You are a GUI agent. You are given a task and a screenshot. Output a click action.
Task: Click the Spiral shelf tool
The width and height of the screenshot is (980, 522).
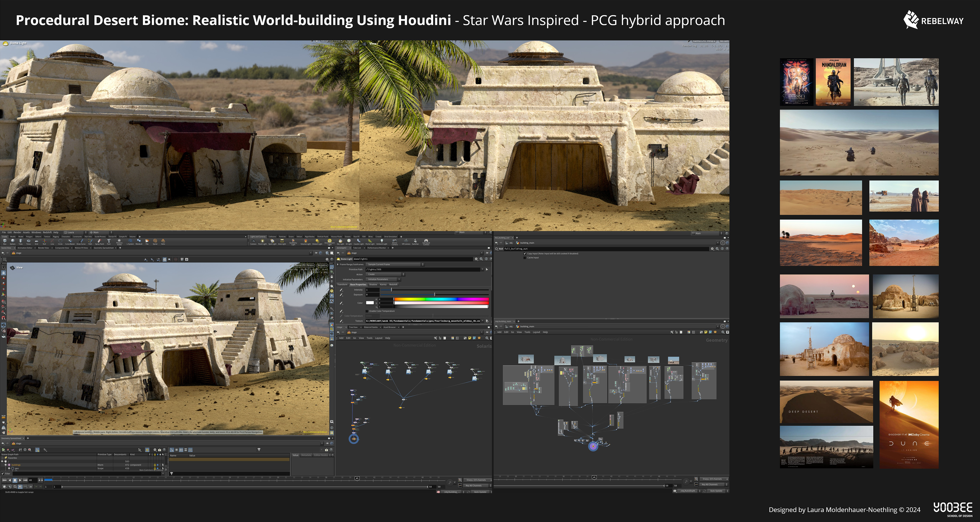155,241
